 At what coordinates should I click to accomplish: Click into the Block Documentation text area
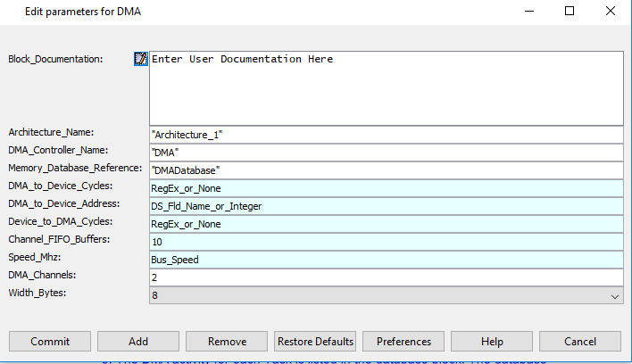tap(386, 87)
